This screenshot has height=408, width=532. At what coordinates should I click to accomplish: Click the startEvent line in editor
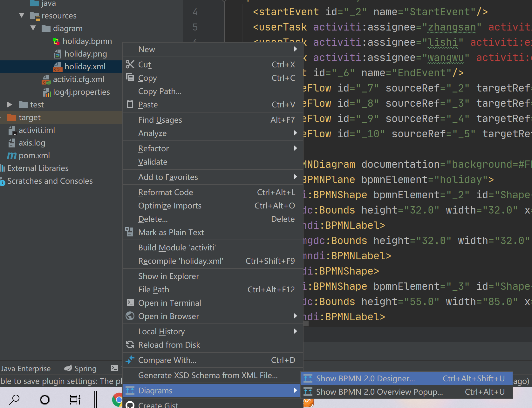point(370,12)
